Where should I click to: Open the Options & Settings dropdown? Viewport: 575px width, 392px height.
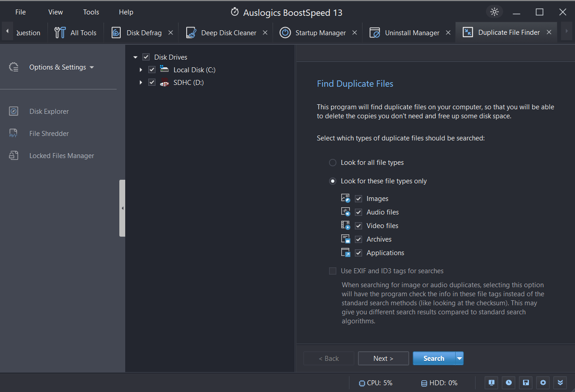click(61, 67)
